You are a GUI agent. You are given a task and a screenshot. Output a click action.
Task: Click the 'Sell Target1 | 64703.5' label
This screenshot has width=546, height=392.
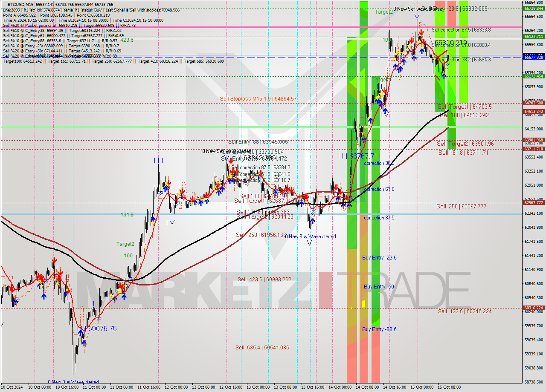click(x=465, y=107)
